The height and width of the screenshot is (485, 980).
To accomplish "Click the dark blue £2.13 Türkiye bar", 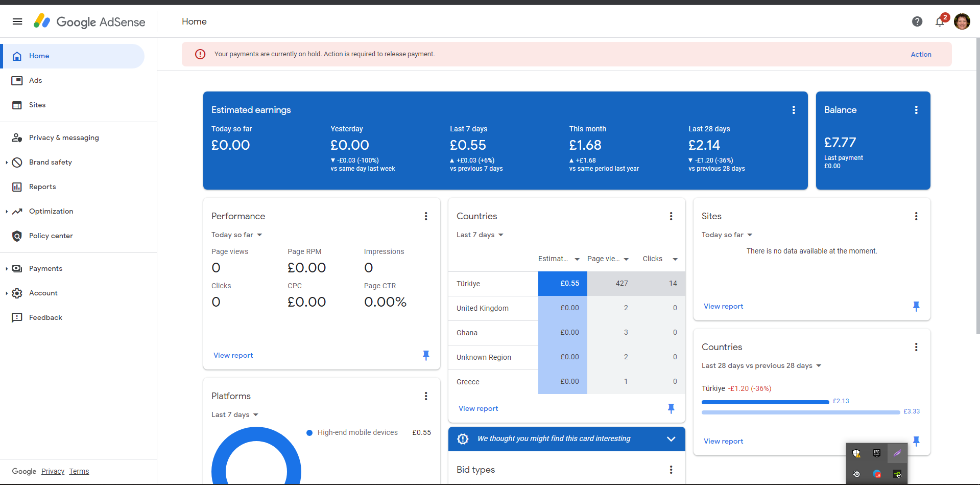I will [x=766, y=402].
